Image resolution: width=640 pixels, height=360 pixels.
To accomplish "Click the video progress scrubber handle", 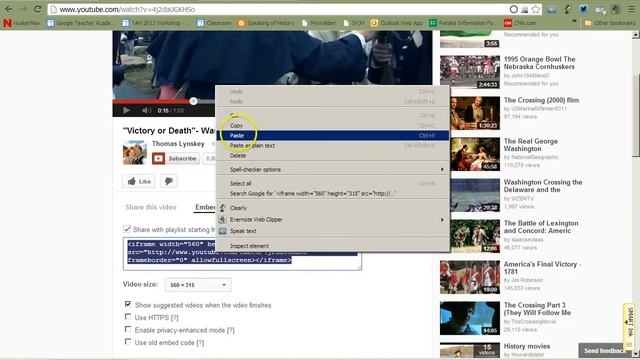I will [x=193, y=101].
